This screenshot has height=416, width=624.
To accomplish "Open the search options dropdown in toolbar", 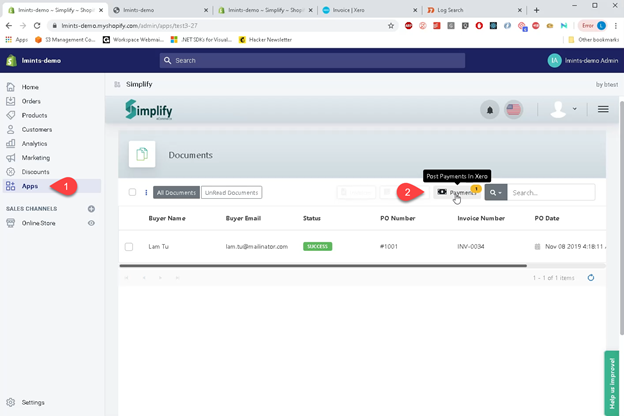I will (495, 192).
